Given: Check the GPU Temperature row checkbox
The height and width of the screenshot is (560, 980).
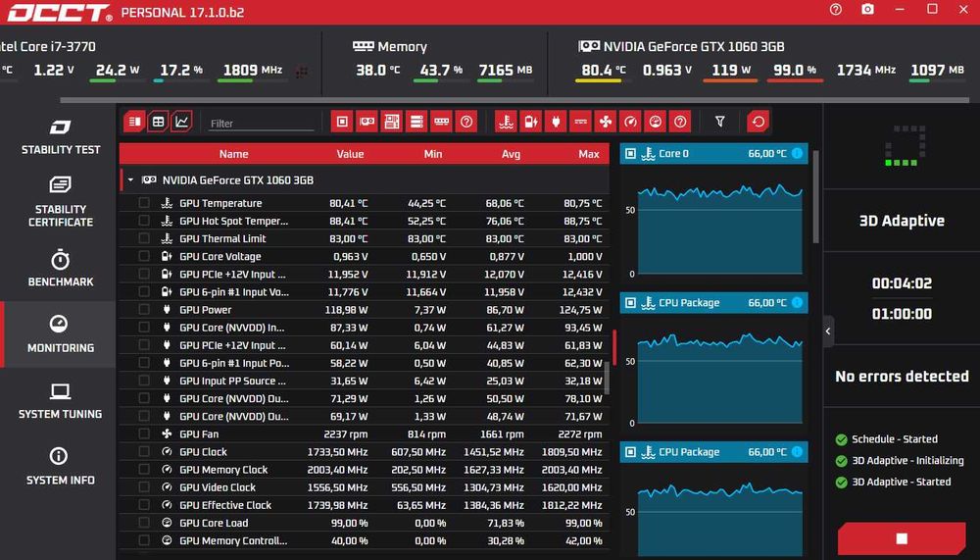Looking at the screenshot, I should (144, 203).
